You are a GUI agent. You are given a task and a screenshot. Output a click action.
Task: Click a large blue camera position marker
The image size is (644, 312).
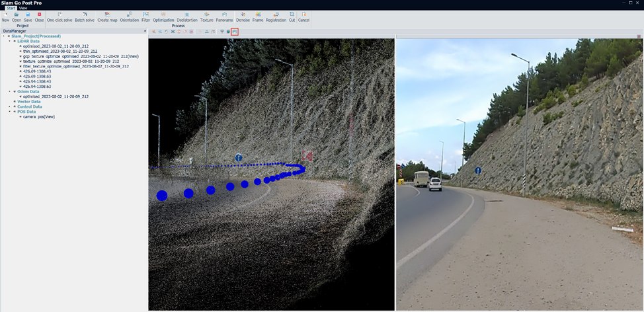(162, 196)
